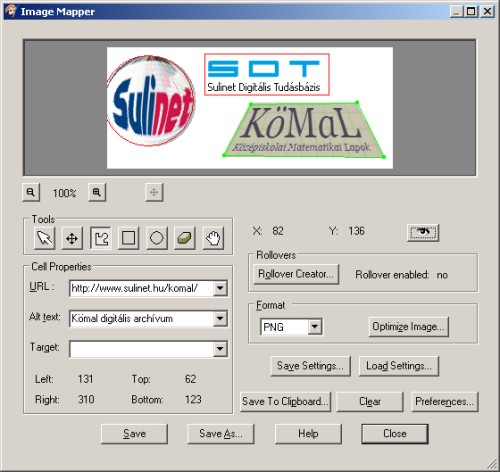Image resolution: width=500 pixels, height=472 pixels.
Task: Select the SDT rectangular hotspot
Action: coord(267,75)
